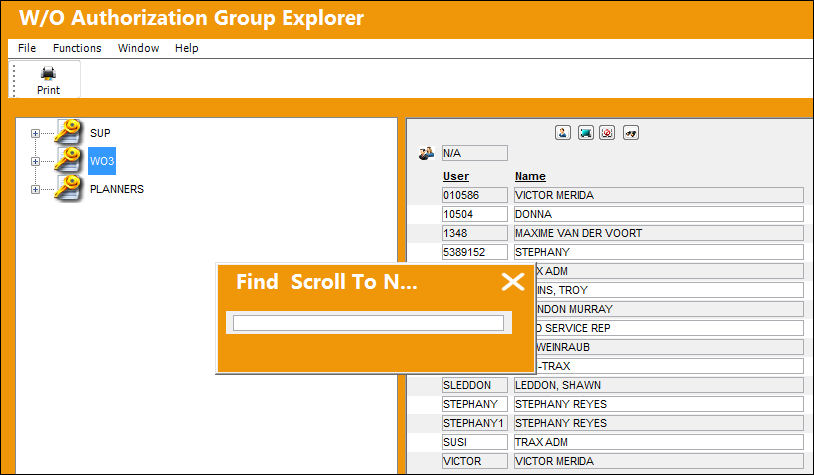The image size is (814, 475).
Task: Select user cell 1348
Action: pos(474,233)
